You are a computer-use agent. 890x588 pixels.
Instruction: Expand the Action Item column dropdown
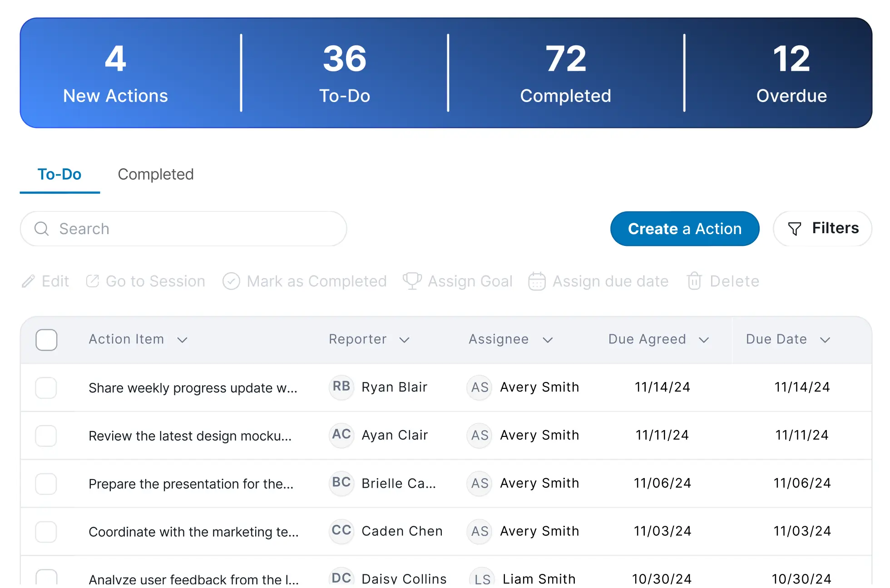[x=182, y=340]
